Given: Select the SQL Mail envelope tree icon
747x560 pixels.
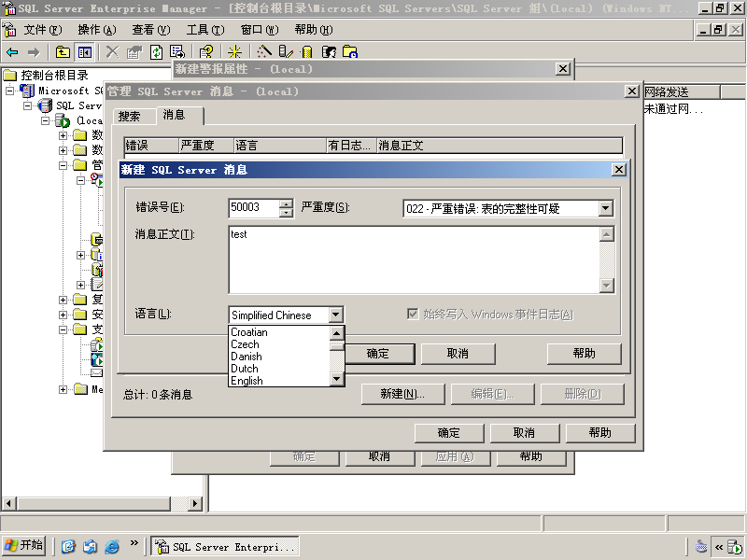Looking at the screenshot, I should [x=97, y=372].
